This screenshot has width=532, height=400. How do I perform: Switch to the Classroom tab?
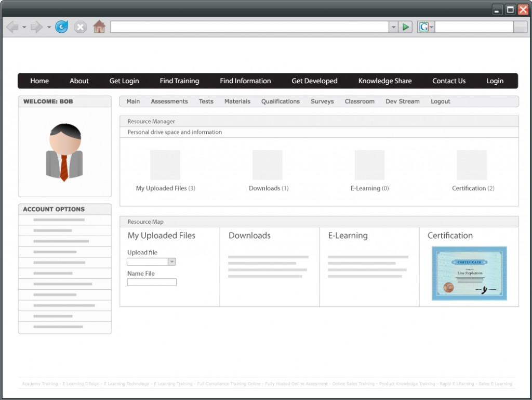point(360,101)
